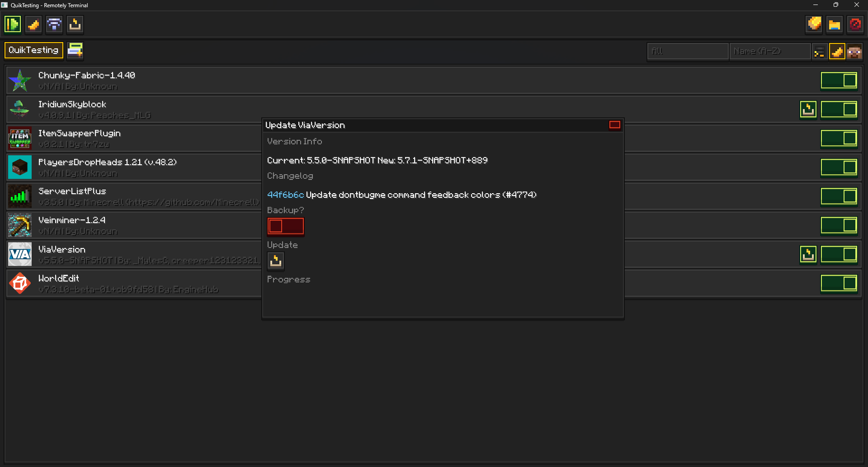The width and height of the screenshot is (868, 467).
Task: Select the Chunky-Fabric-1.4.40 plugin name
Action: tap(87, 76)
